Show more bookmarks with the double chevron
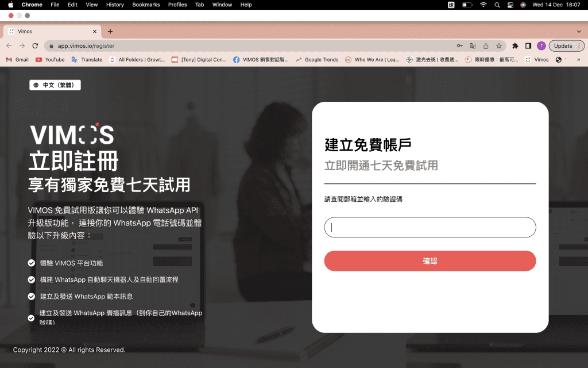This screenshot has width=588, height=368. tap(579, 60)
